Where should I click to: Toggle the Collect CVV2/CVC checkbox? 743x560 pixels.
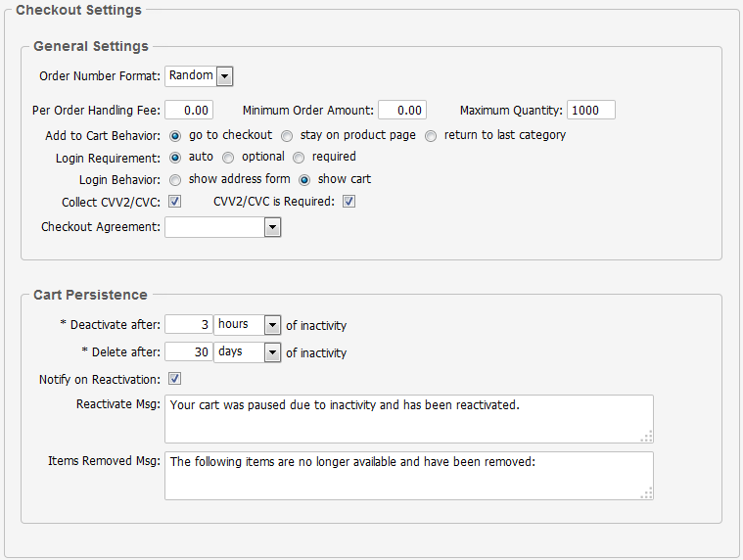pyautogui.click(x=175, y=203)
